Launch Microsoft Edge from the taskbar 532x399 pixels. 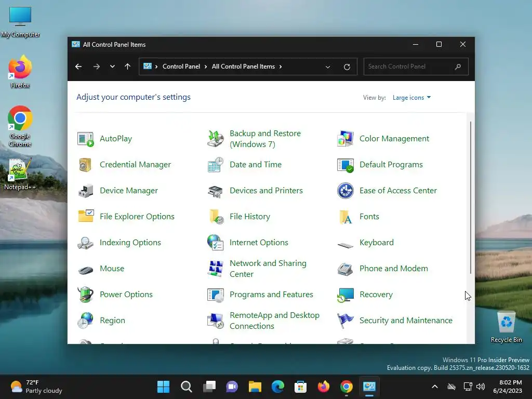(277, 387)
